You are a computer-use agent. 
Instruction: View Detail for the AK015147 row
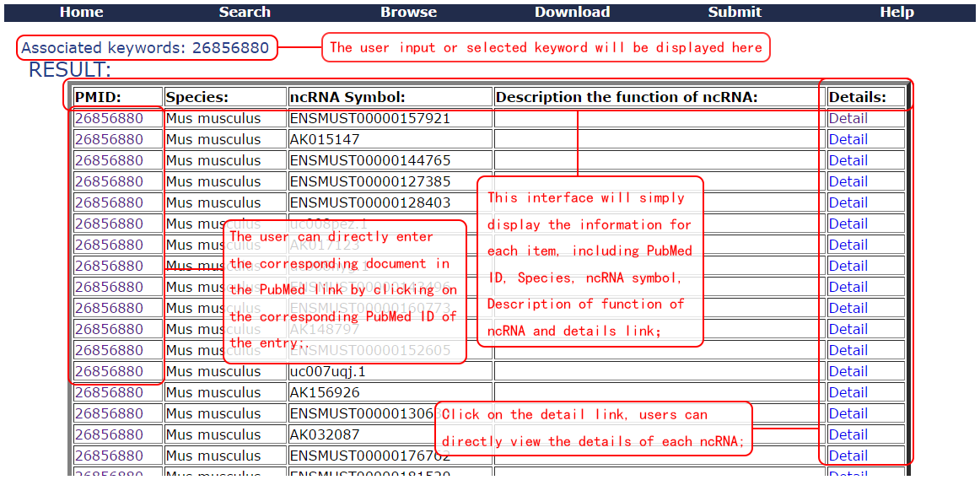848,139
